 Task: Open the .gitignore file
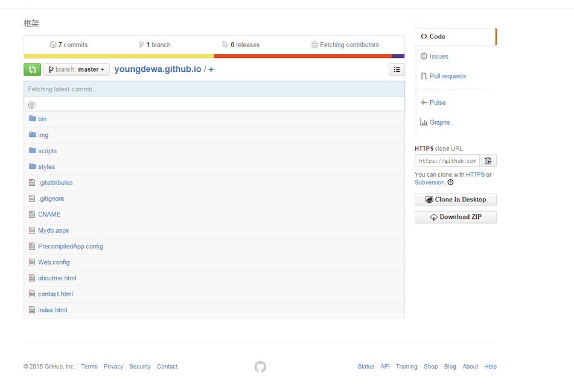click(51, 198)
